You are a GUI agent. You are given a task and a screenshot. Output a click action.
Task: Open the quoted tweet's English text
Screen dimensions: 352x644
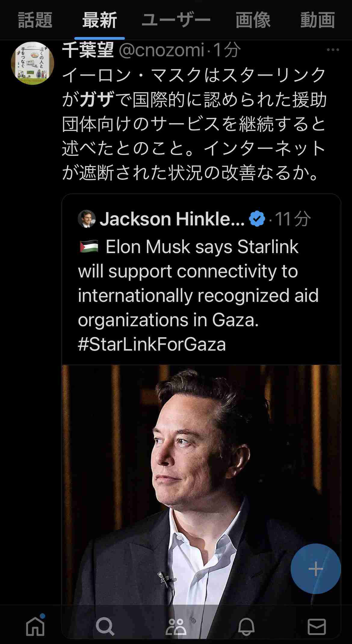click(199, 296)
